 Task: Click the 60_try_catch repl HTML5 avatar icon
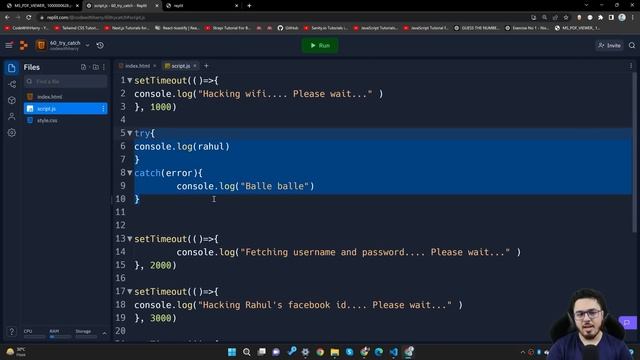[41, 45]
